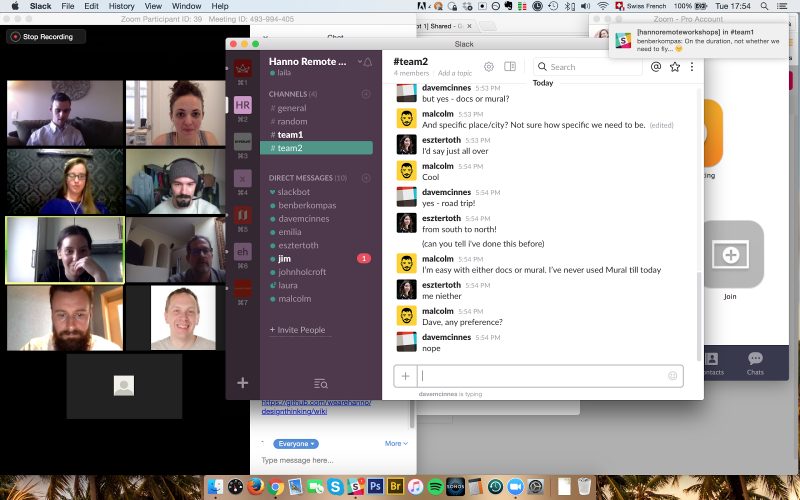The image size is (800, 500).
Task: Open the Swiss French input source menu
Action: tap(641, 6)
